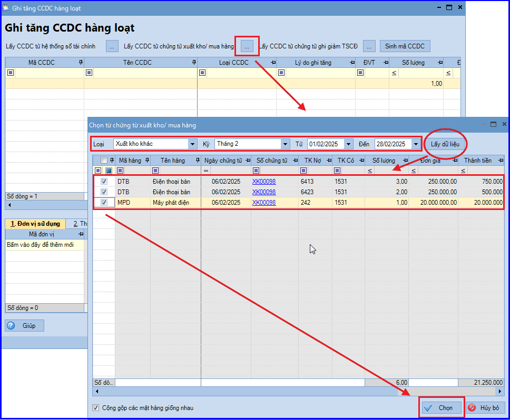510x420 pixels.
Task: Uncheck the DTB row with TK Nợ 6423
Action: pyautogui.click(x=104, y=192)
